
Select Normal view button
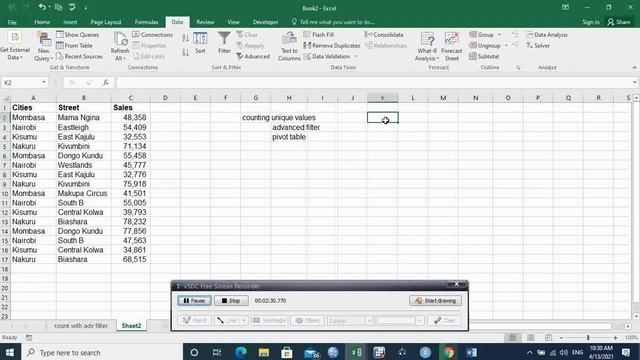513,338
